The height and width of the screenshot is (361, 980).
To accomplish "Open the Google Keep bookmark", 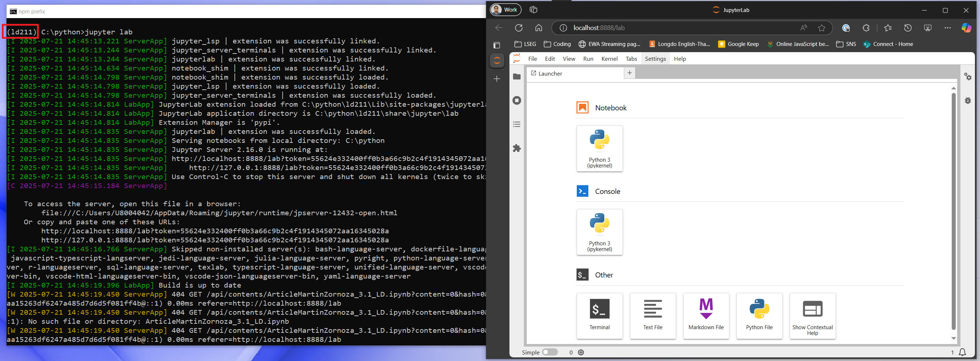I will point(738,44).
